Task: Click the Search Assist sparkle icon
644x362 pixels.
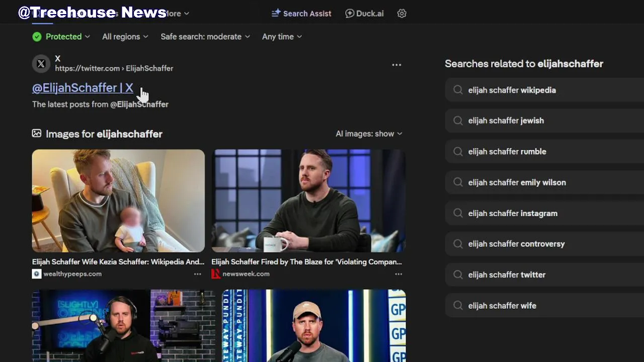Action: click(276, 14)
